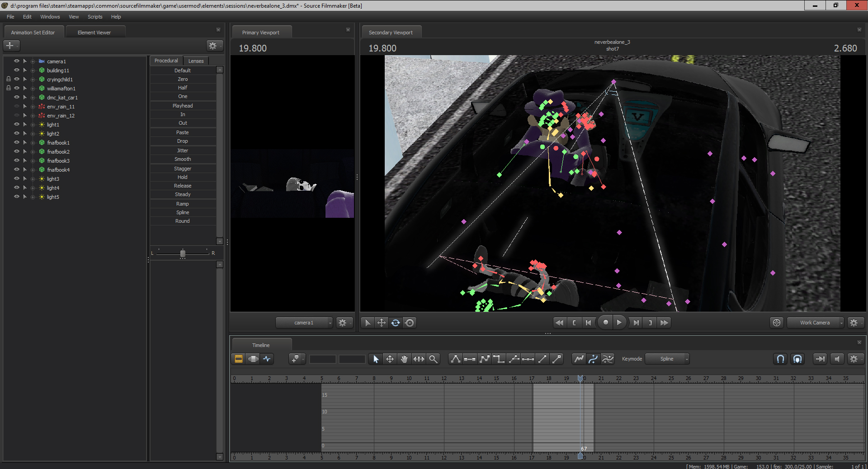Screen dimensions: 868x469
Task: Toggle visibility eye for building11
Action: pos(17,70)
